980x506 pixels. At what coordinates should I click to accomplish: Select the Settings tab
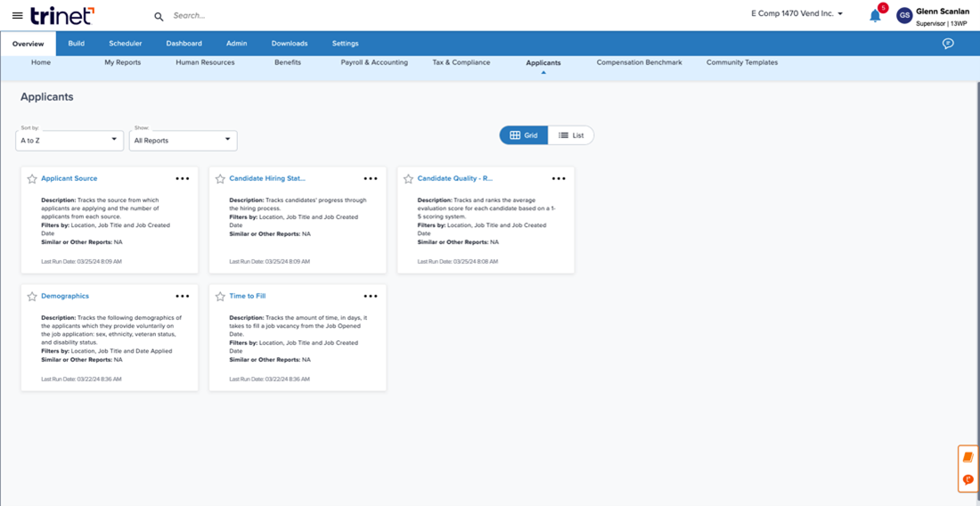point(345,44)
